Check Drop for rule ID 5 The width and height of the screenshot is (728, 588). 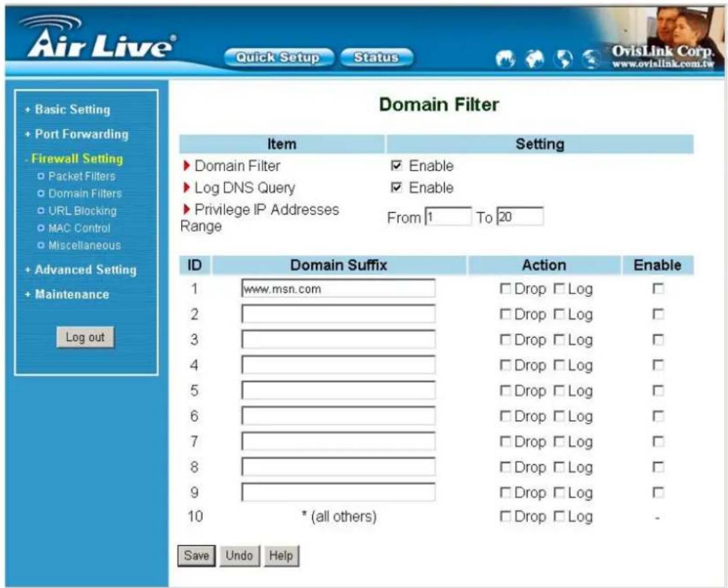point(505,390)
